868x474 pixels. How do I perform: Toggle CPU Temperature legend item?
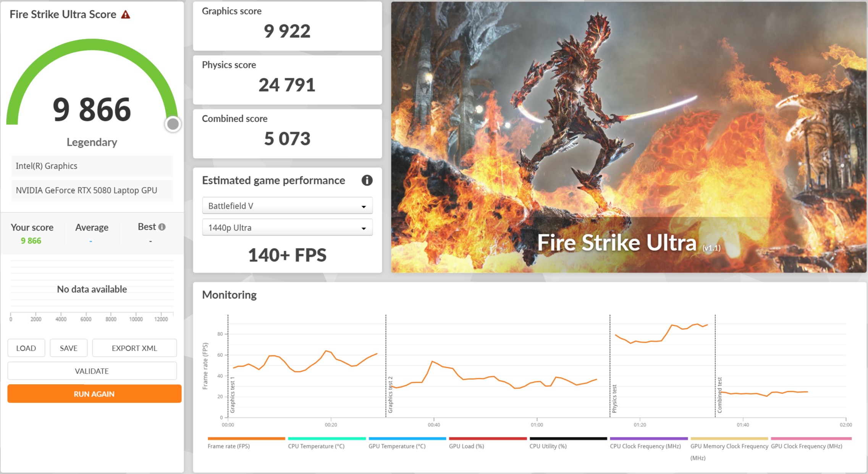(316, 446)
